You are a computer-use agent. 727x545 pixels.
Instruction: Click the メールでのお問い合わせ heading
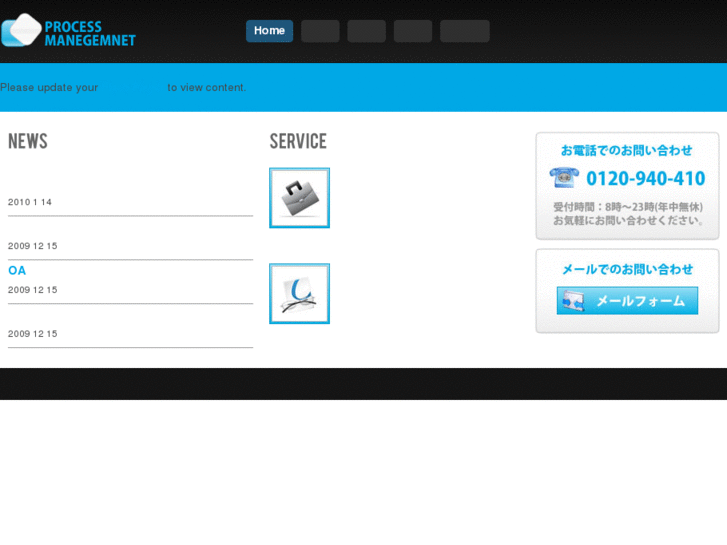pyautogui.click(x=627, y=269)
